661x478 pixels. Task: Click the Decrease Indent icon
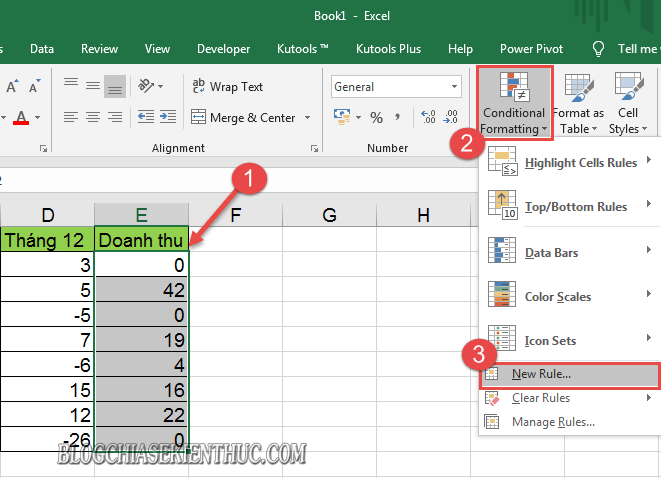tap(146, 117)
